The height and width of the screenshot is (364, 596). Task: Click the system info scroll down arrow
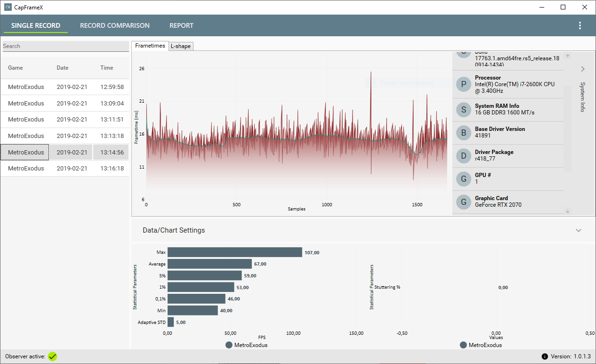point(567,211)
